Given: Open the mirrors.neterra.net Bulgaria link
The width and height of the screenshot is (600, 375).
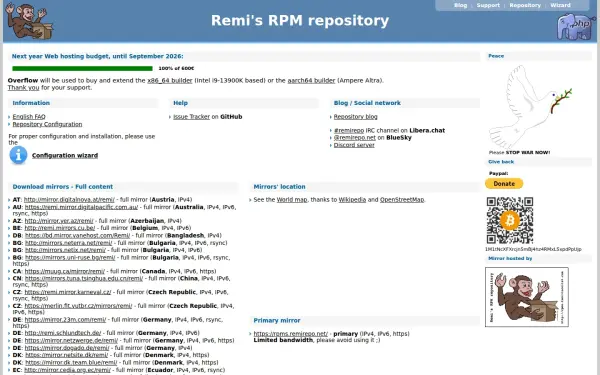Looking at the screenshot, I should (x=68, y=243).
